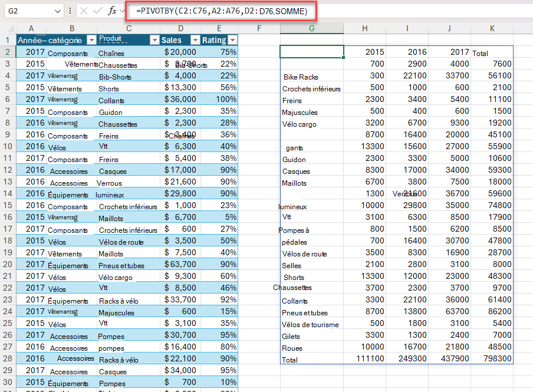This screenshot has width=533, height=392.
Task: Open the Insert Function fx icon
Action: coord(112,11)
